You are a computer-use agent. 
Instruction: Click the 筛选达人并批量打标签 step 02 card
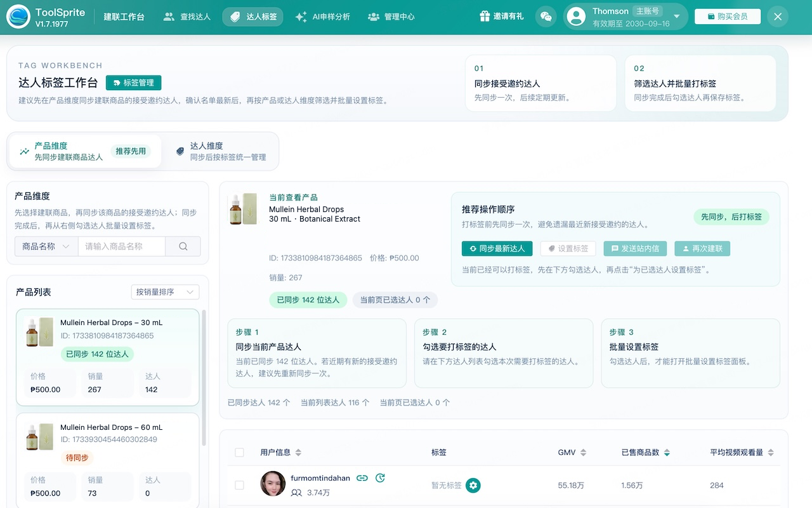click(700, 83)
